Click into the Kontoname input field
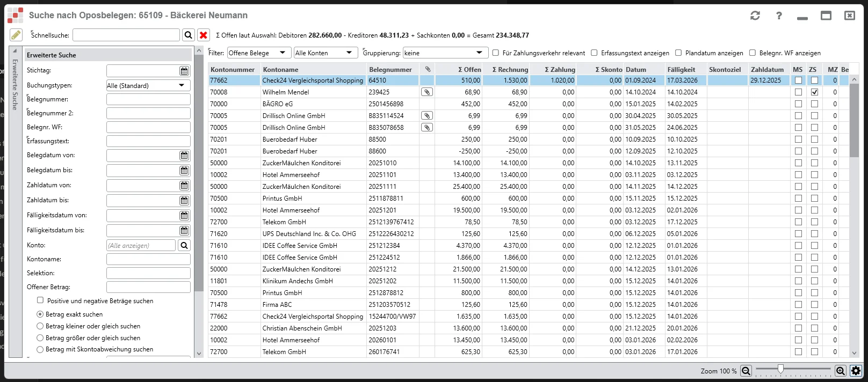Image resolution: width=868 pixels, height=382 pixels. (148, 259)
